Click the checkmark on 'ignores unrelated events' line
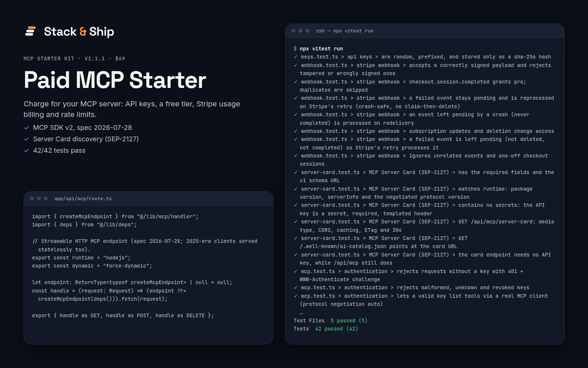 pos(295,156)
